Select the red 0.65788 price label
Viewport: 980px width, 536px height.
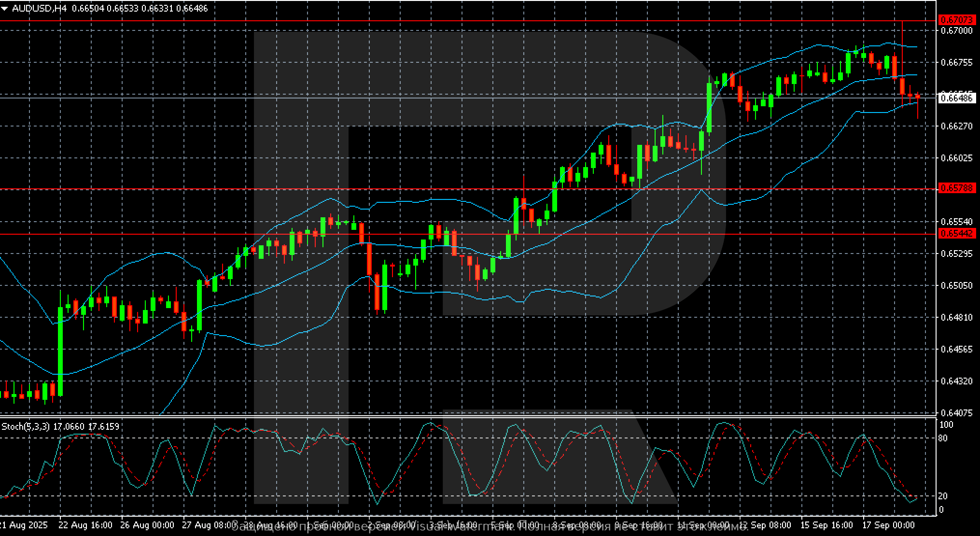(x=956, y=188)
